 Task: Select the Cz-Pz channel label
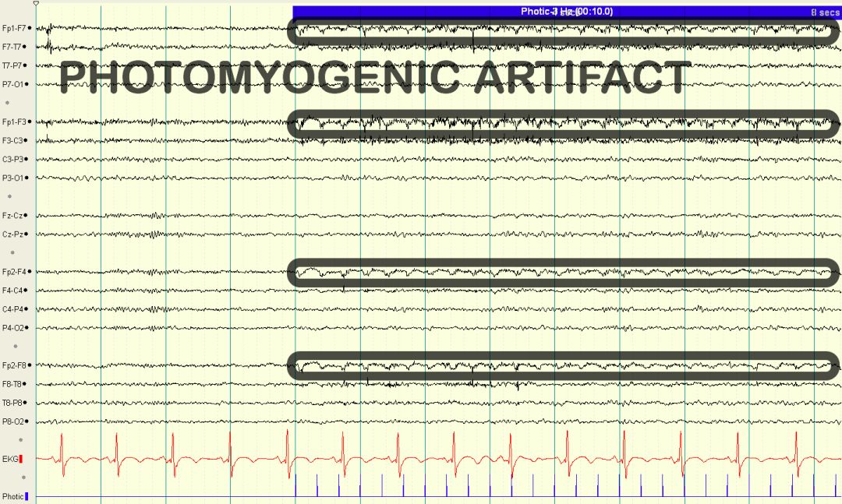(x=12, y=234)
